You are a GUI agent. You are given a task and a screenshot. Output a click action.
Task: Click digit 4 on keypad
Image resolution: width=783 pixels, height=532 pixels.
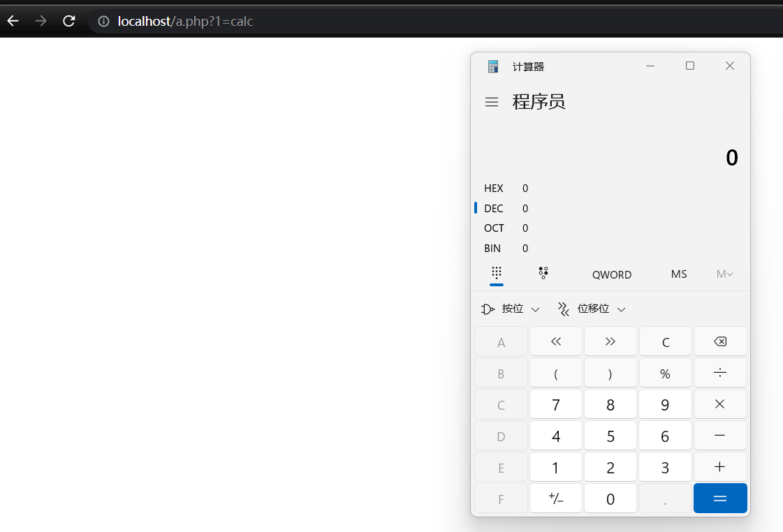click(556, 435)
